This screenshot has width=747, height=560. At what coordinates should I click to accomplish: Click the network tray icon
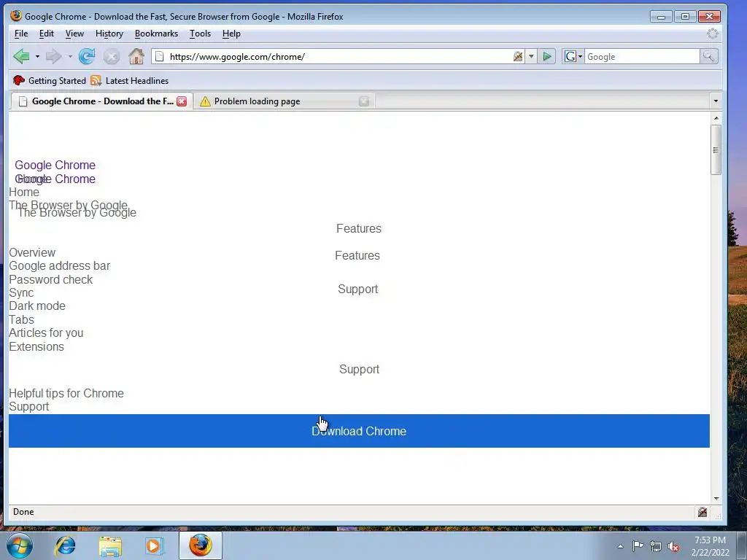(x=656, y=546)
